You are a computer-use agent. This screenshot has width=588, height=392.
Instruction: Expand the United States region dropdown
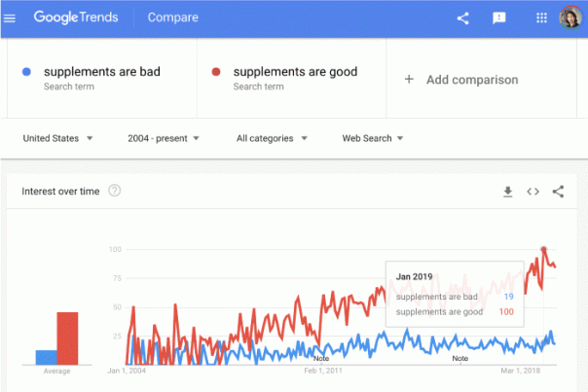click(x=58, y=138)
